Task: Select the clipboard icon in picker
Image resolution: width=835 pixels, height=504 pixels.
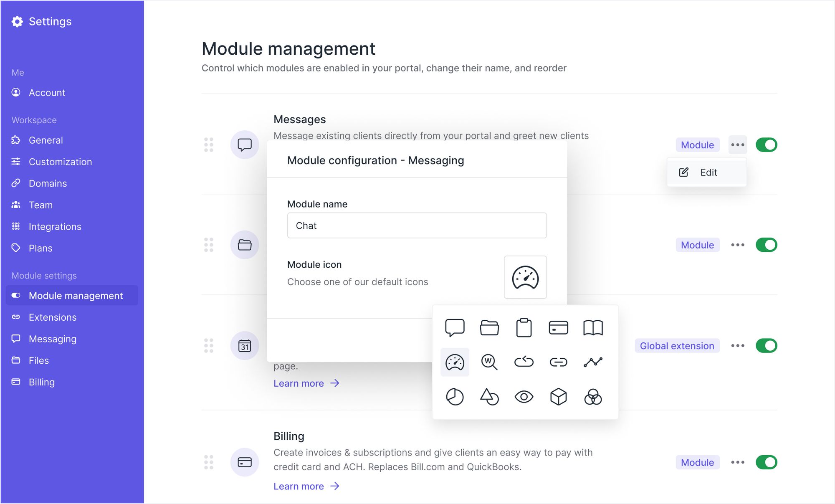Action: click(524, 328)
